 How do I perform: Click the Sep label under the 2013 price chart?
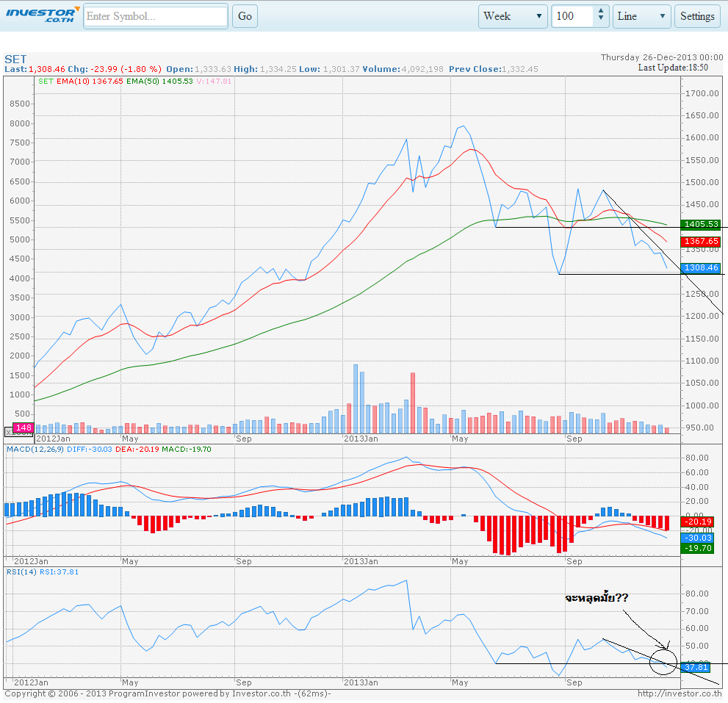[574, 439]
